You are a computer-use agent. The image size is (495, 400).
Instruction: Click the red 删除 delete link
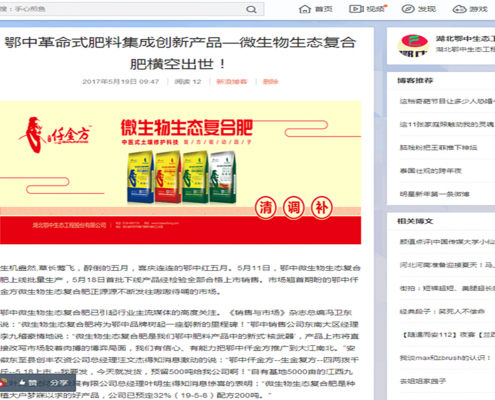click(270, 82)
